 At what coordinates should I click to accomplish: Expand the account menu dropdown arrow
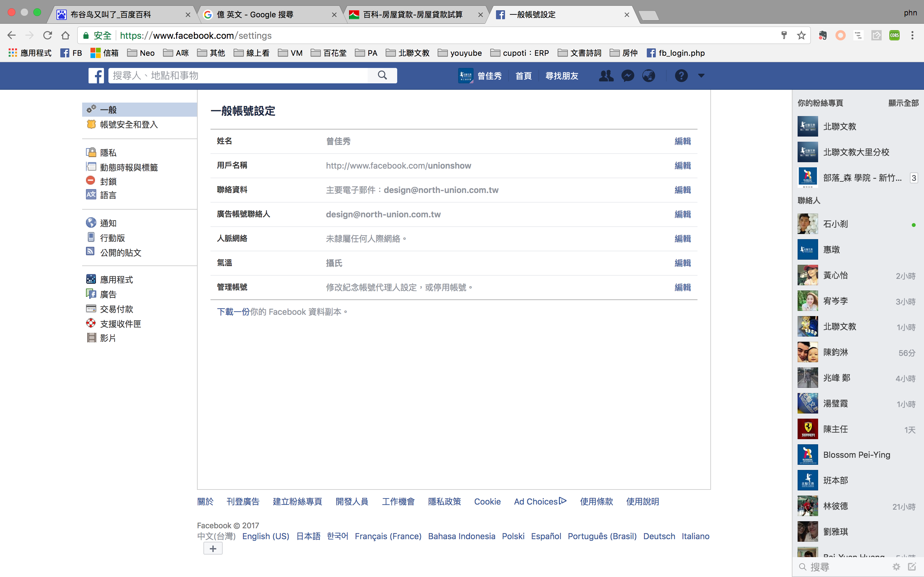(701, 76)
